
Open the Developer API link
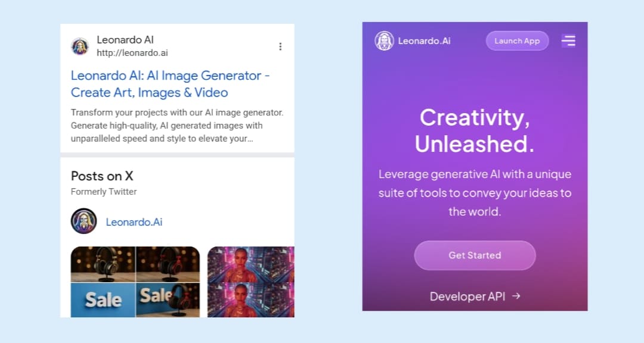coord(467,297)
